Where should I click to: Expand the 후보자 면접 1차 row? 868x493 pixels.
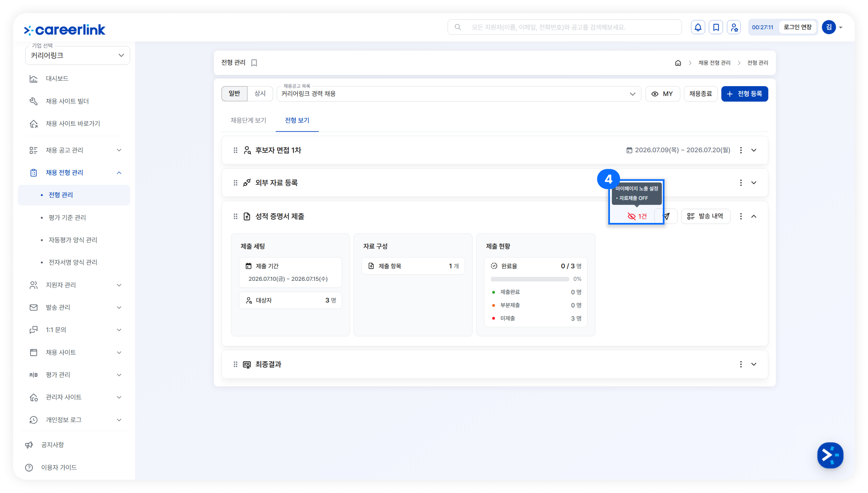754,150
